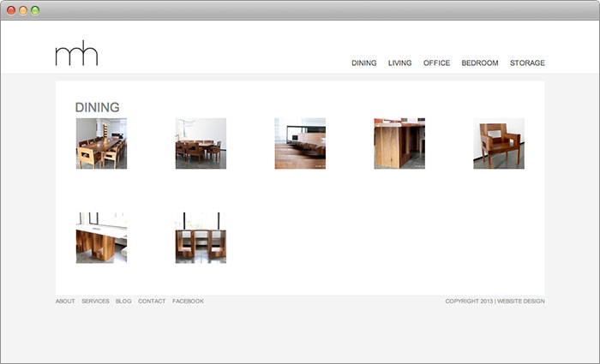The width and height of the screenshot is (600, 364).
Task: View the blurred low-angle tabletop thumbnail
Action: point(300,143)
